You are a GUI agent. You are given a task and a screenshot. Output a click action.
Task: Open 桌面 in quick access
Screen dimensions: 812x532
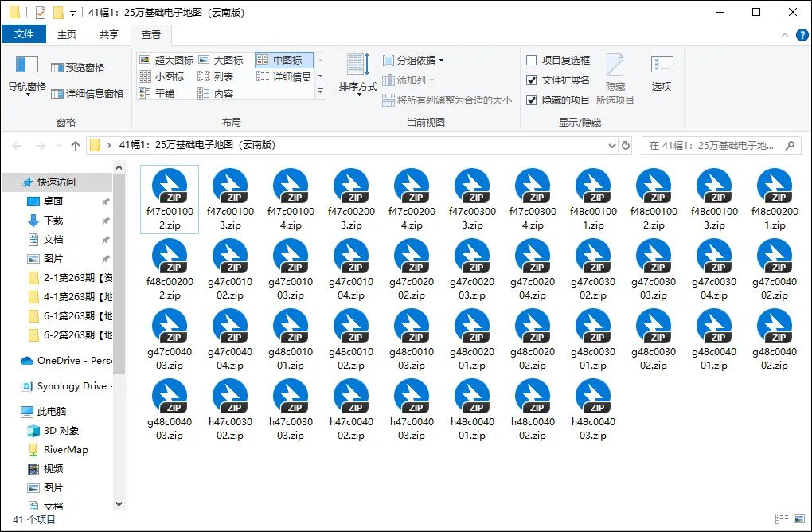tap(53, 201)
